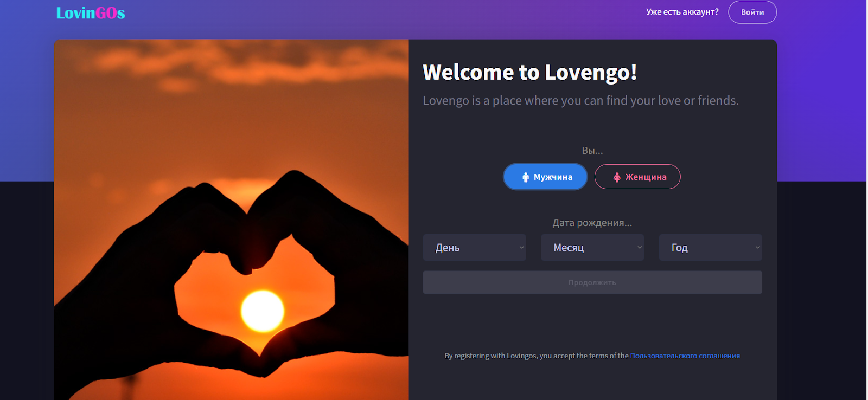Open the Месяц dropdown

click(x=592, y=248)
